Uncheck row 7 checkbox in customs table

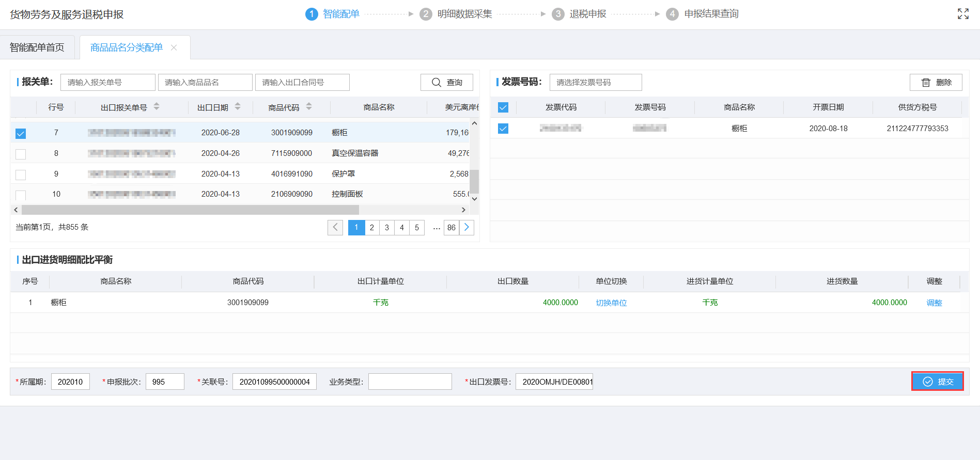point(21,134)
